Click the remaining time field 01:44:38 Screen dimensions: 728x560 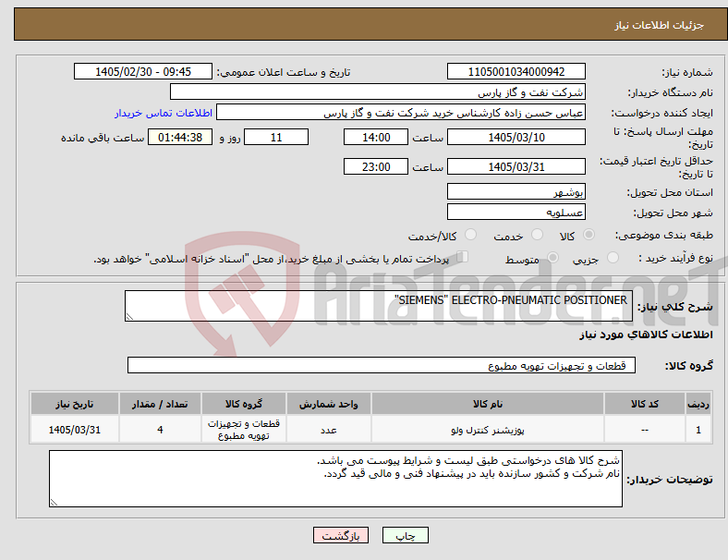pyautogui.click(x=180, y=138)
